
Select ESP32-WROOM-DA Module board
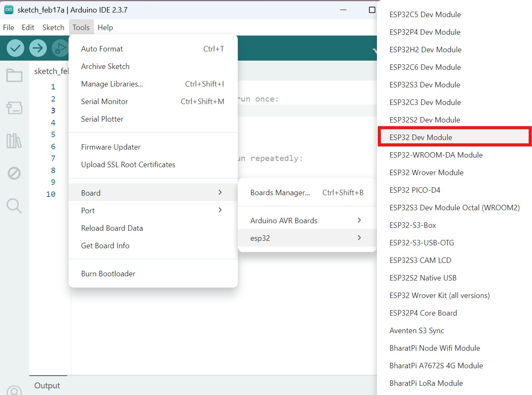coord(454,155)
